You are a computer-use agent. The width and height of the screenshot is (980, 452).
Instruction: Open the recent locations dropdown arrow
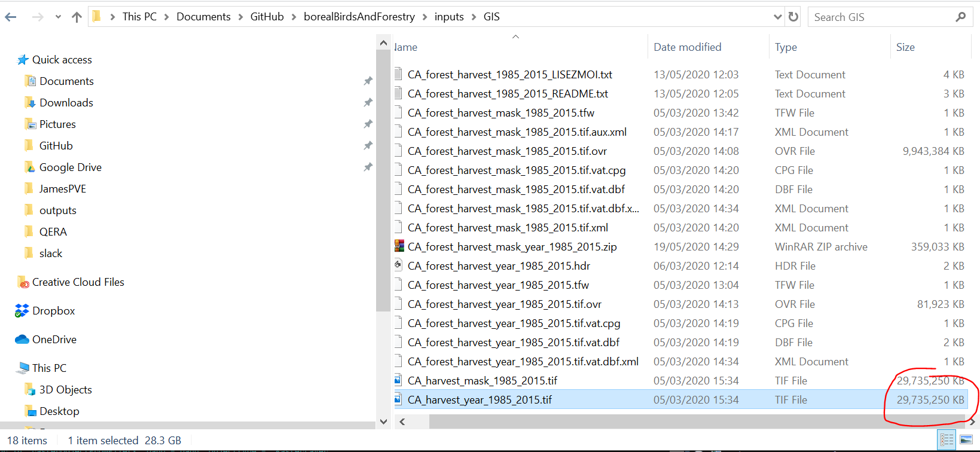point(58,17)
